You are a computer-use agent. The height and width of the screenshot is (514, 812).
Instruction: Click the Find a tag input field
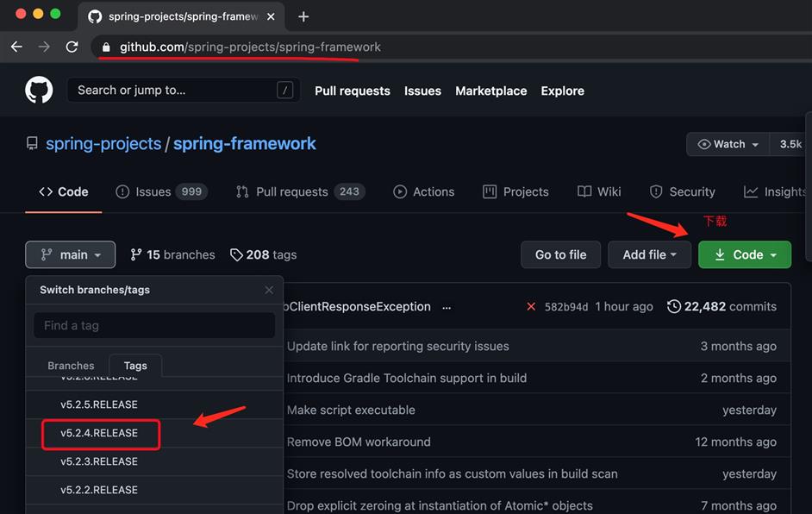[154, 325]
